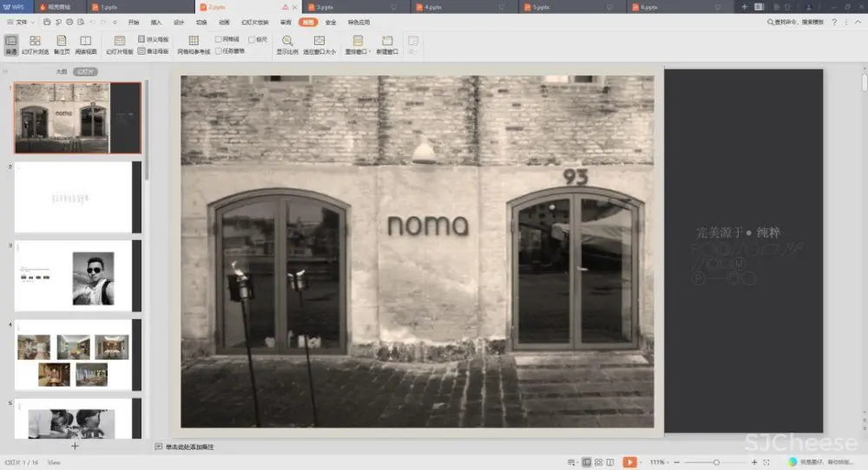Start slideshow with orange play button
The height and width of the screenshot is (470, 868).
coord(629,462)
